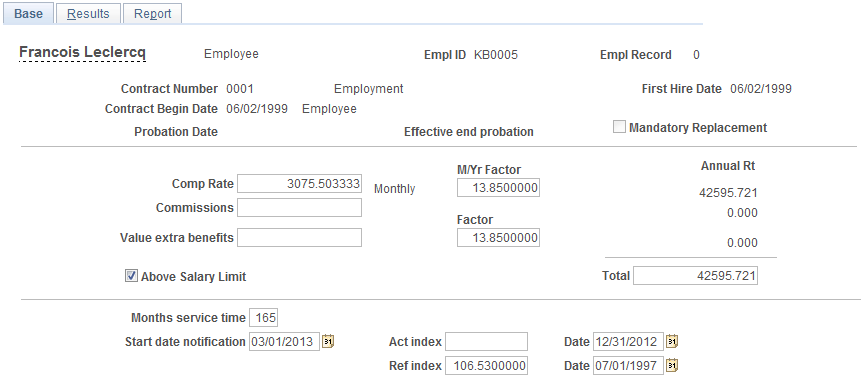Click the Contract Begin Date value

[x=257, y=109]
